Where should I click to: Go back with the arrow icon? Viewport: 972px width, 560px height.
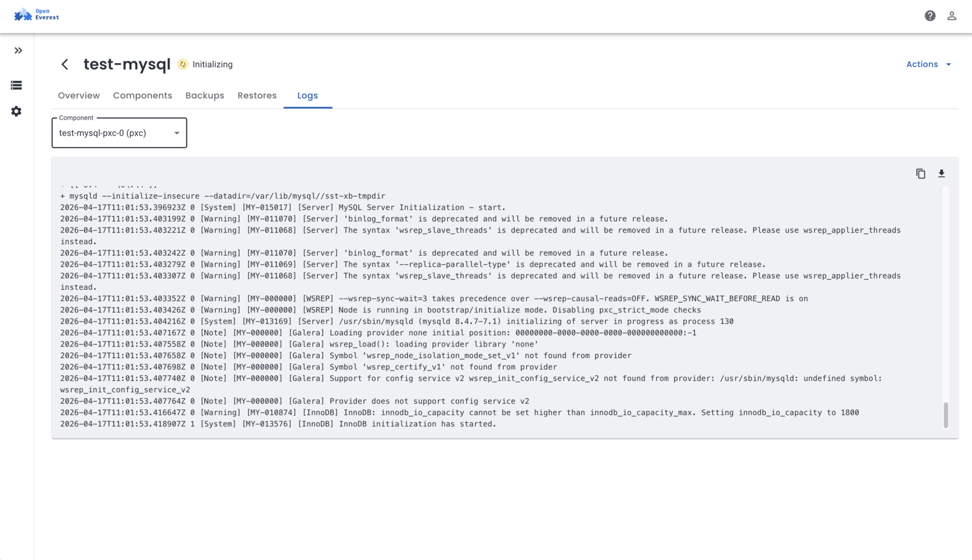(65, 64)
